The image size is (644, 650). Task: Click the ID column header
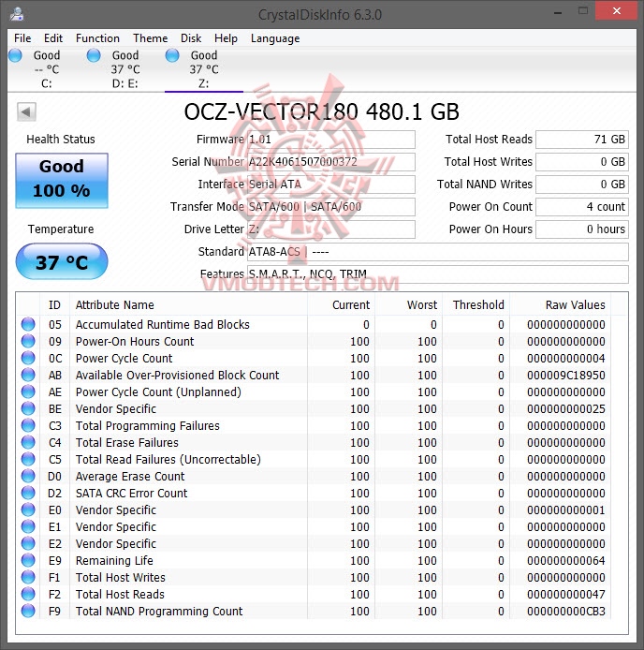[x=54, y=304]
